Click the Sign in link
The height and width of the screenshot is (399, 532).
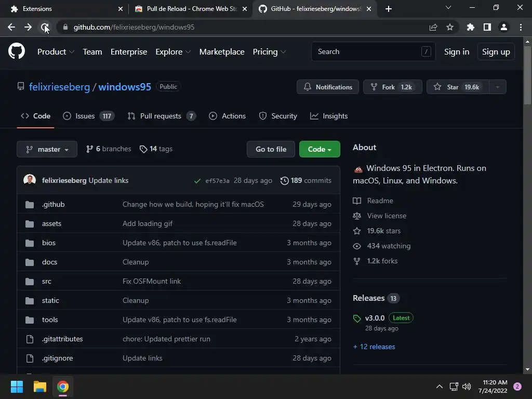(x=457, y=51)
